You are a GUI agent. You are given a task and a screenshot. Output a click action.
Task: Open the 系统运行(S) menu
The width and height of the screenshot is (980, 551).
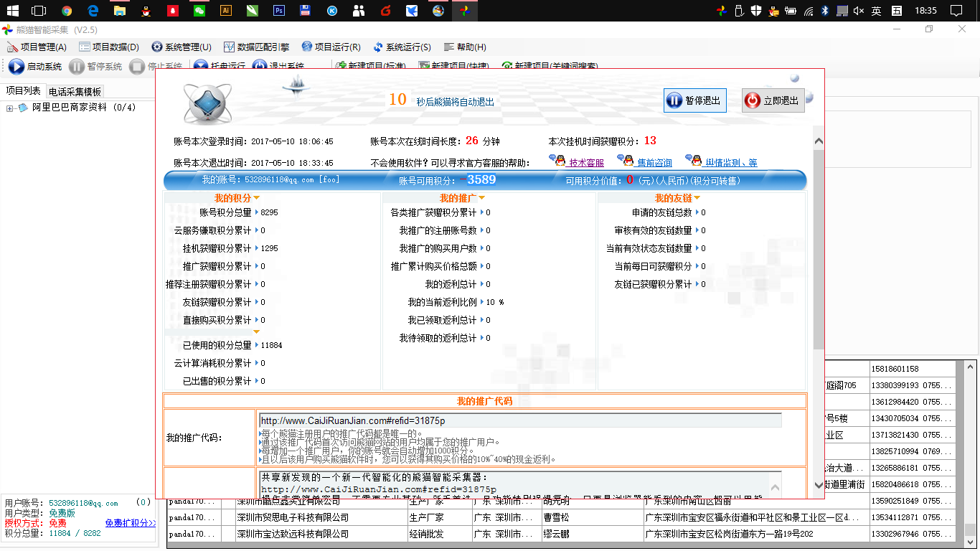coord(402,47)
